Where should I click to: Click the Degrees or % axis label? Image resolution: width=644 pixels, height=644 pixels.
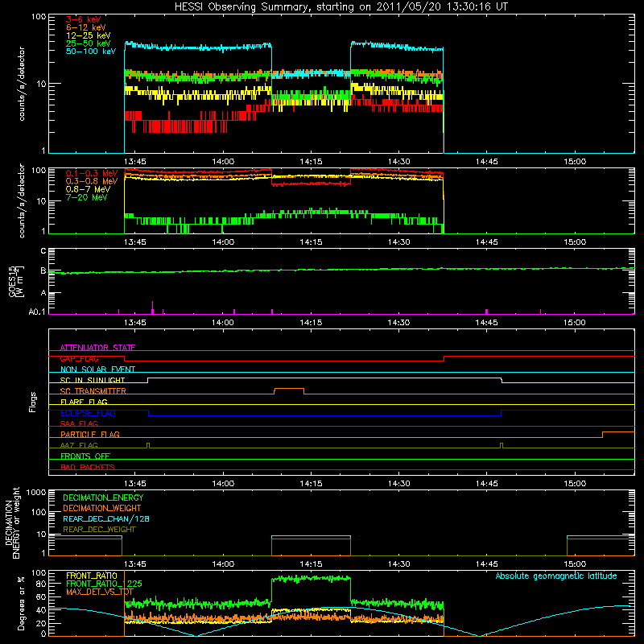[21, 603]
